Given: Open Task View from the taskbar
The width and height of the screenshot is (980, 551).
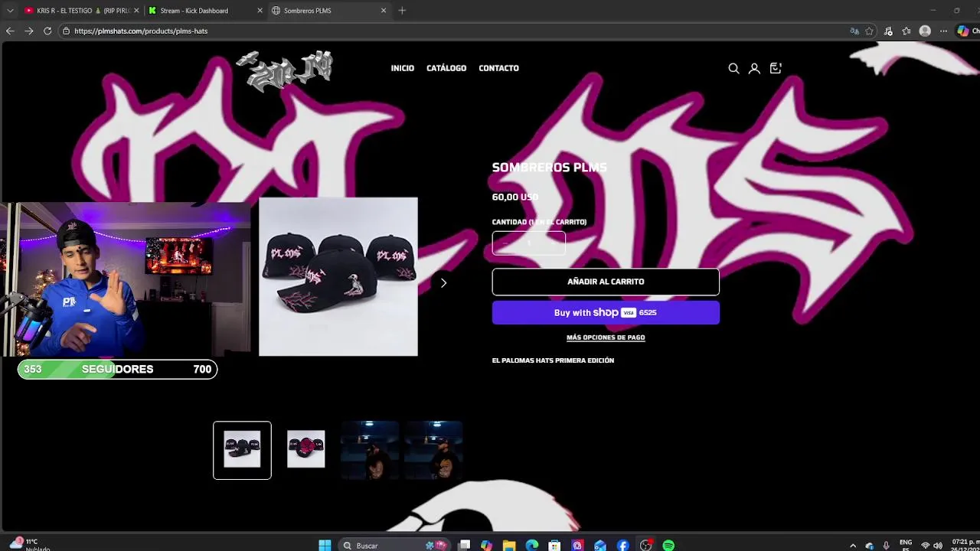Looking at the screenshot, I should click(x=464, y=545).
